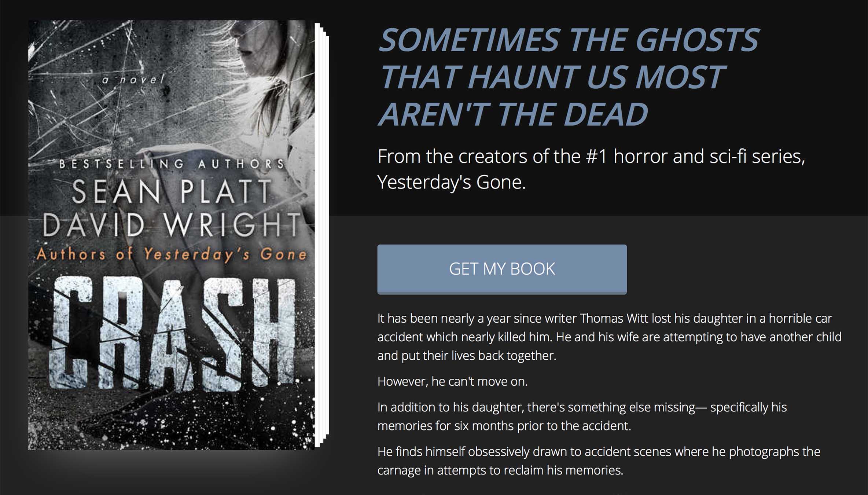Click the 'From the creators' tagline
Image resolution: width=868 pixels, height=495 pixels.
[x=591, y=169]
